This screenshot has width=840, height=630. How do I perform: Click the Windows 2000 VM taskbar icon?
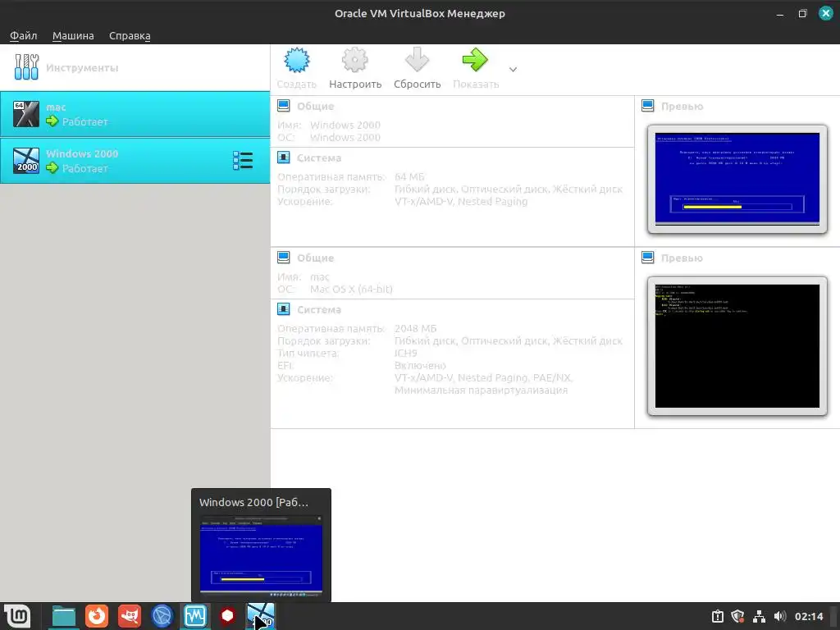pyautogui.click(x=260, y=616)
